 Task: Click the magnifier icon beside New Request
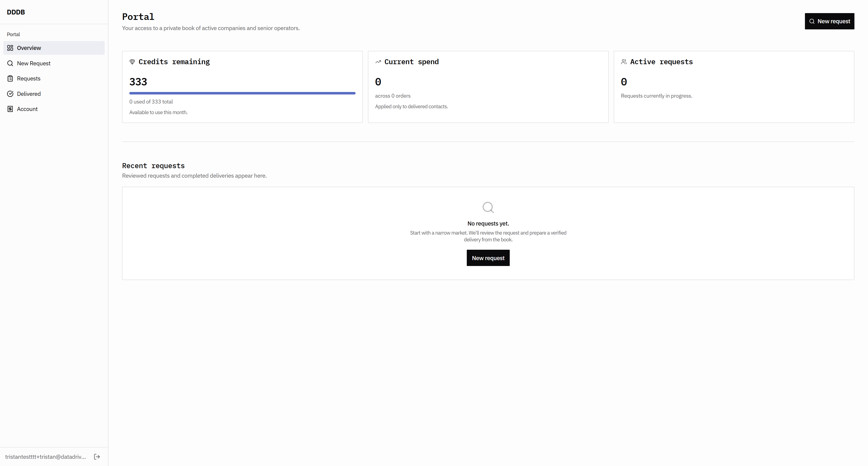coord(10,63)
